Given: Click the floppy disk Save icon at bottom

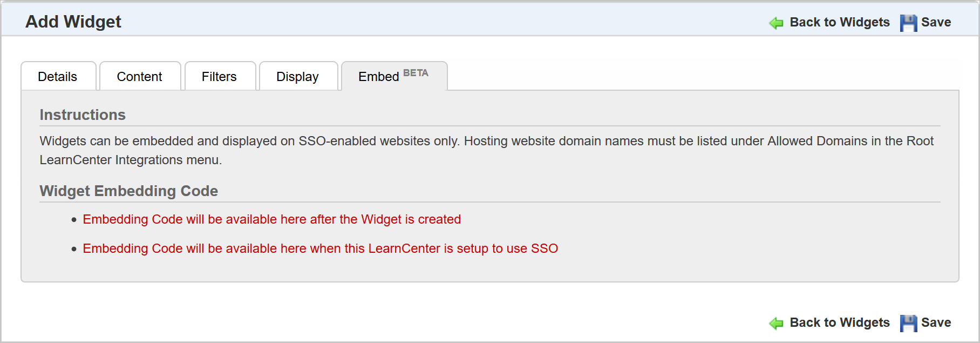Looking at the screenshot, I should [x=908, y=323].
